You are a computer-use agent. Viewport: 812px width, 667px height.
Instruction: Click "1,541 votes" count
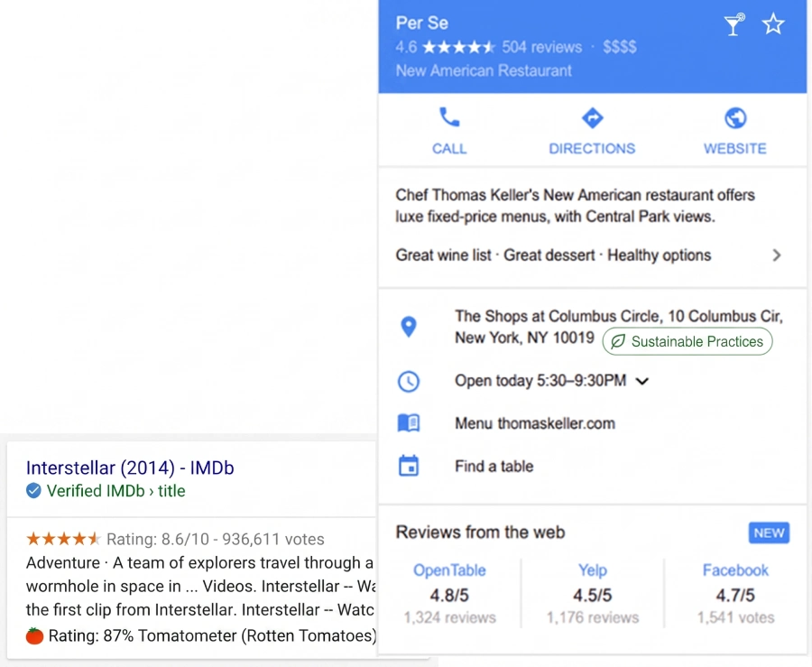click(735, 617)
